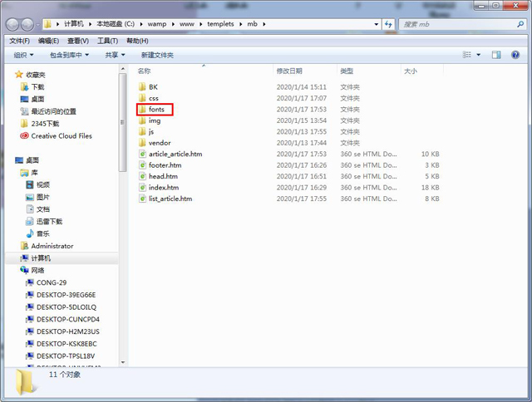Toggle the preview pane icon

[x=496, y=55]
